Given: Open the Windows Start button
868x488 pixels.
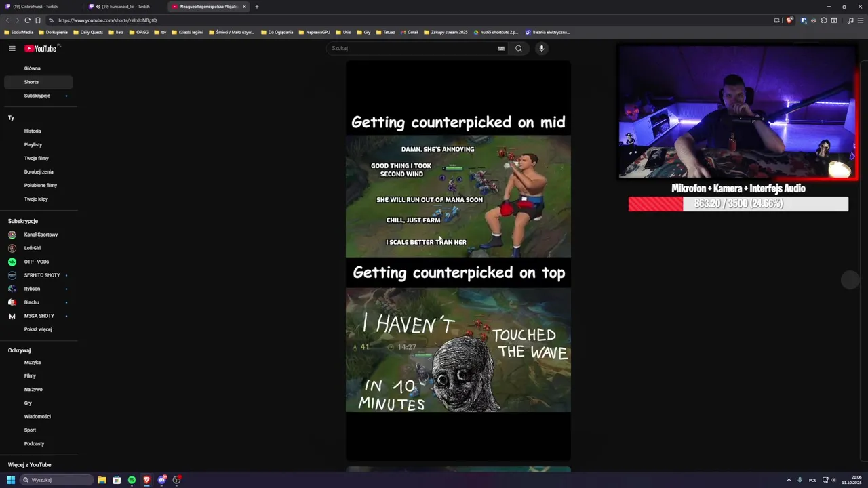Looking at the screenshot, I should pos(11,480).
